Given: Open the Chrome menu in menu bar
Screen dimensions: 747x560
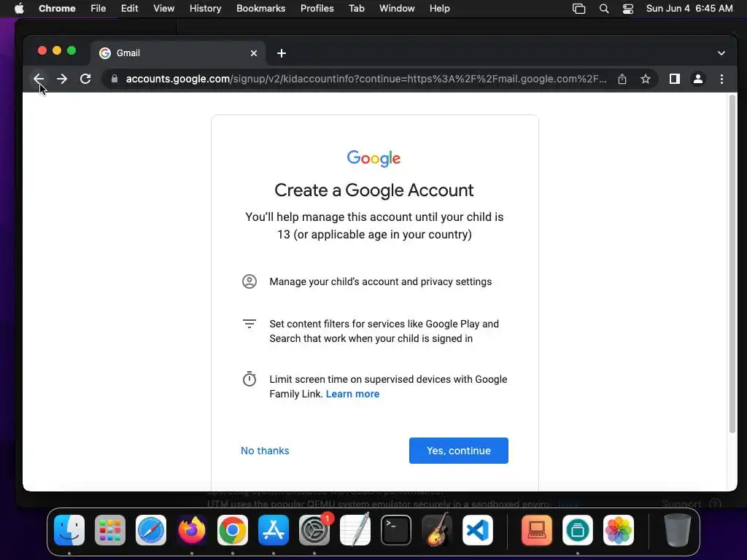Looking at the screenshot, I should 57,9.
